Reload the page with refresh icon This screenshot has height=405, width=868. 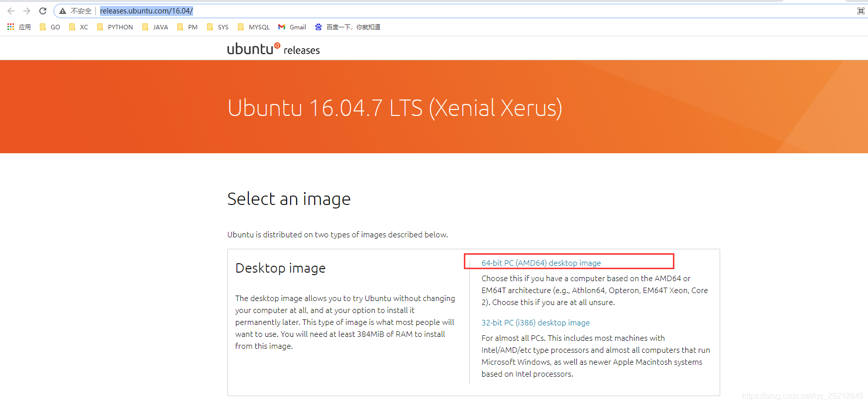click(43, 11)
